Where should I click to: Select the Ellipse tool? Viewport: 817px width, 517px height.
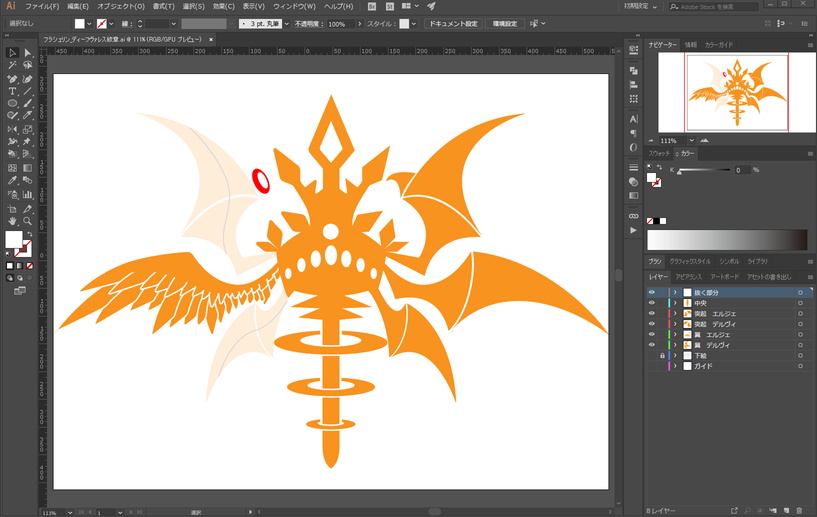tap(13, 103)
